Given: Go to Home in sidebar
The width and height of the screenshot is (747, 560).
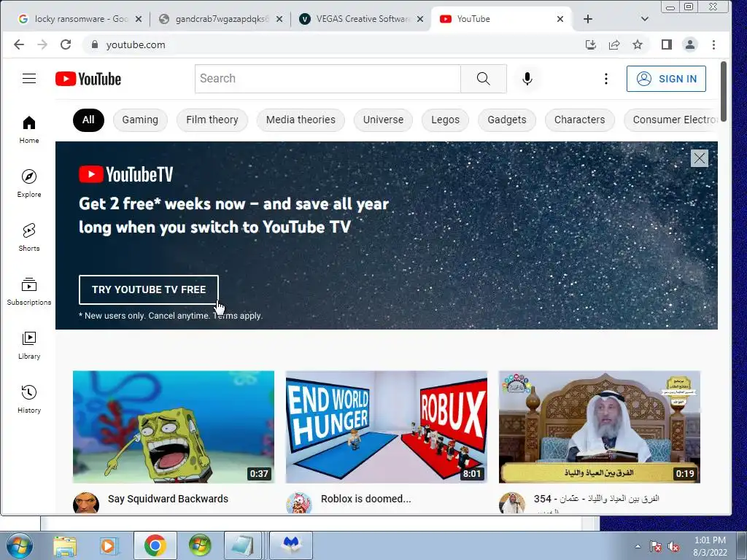Looking at the screenshot, I should pyautogui.click(x=29, y=130).
